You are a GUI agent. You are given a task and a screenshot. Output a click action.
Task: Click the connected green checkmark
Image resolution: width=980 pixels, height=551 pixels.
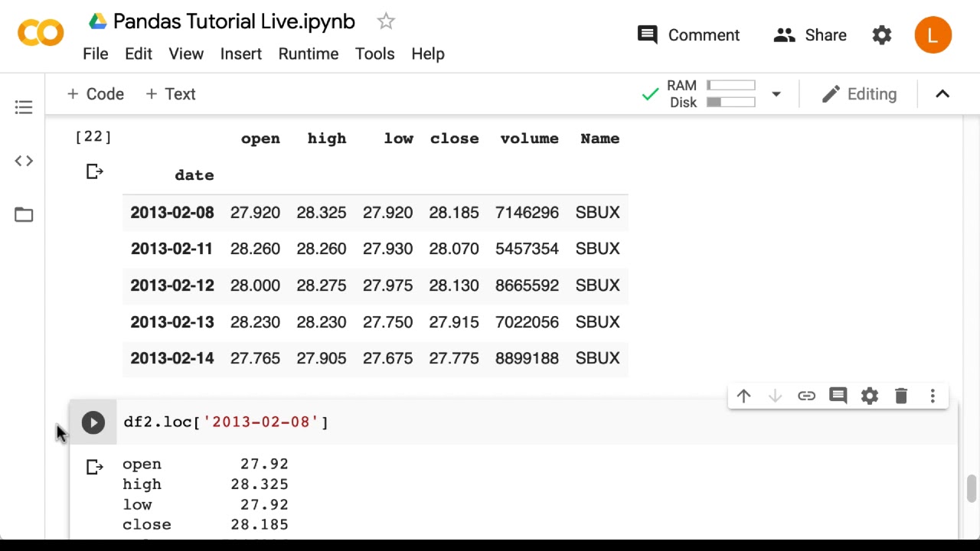pyautogui.click(x=650, y=94)
